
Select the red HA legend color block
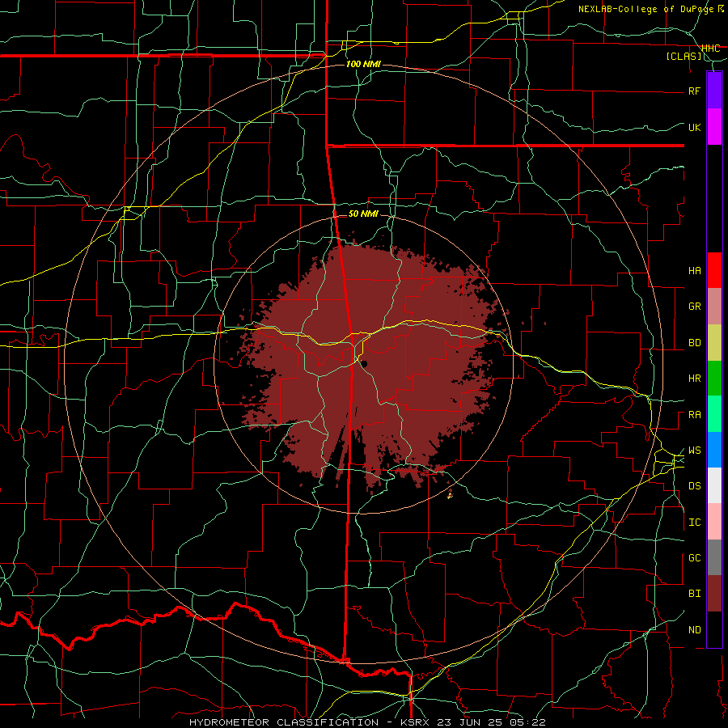coord(714,270)
